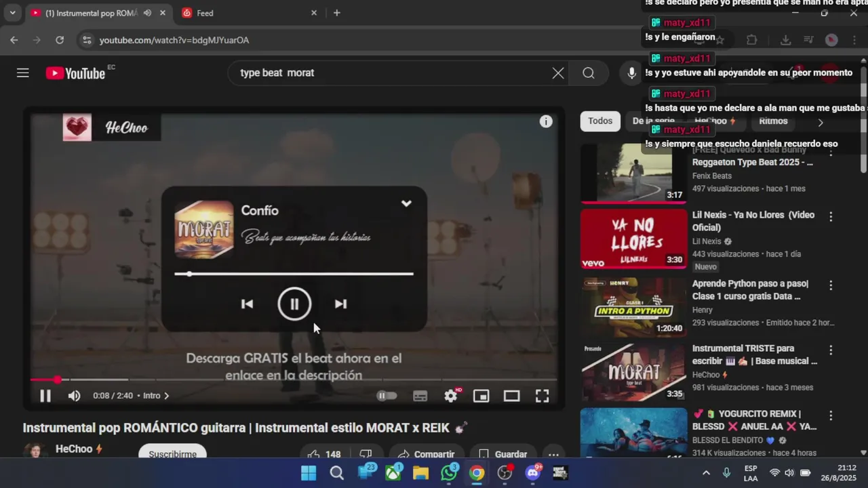The width and height of the screenshot is (868, 488).
Task: Reload the current page
Action: (60, 40)
